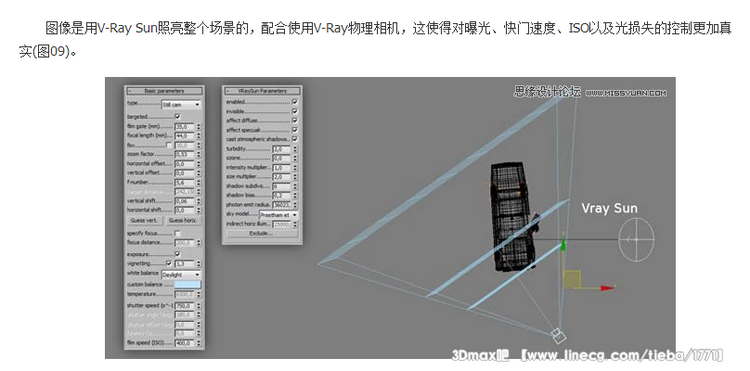This screenshot has width=750, height=371.
Task: Toggle the targeted checkbox
Action: (177, 116)
